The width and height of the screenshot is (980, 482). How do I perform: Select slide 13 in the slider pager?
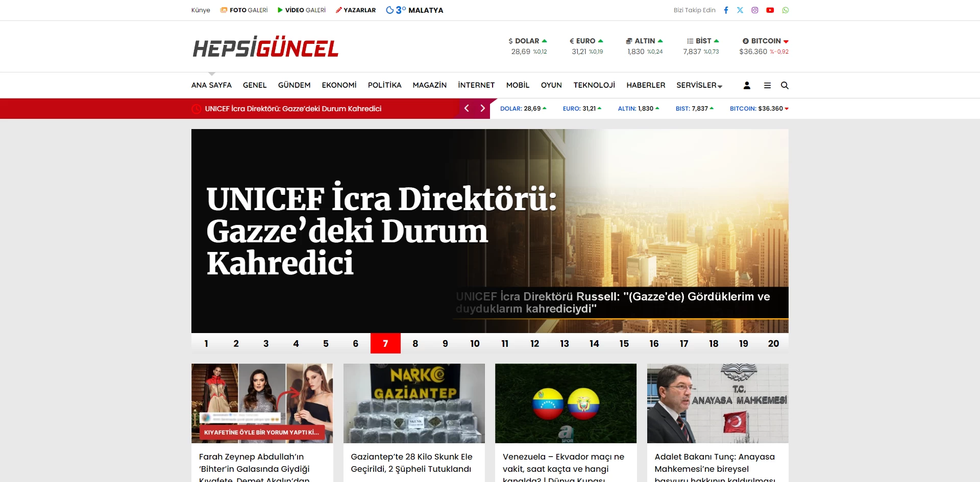click(x=565, y=343)
